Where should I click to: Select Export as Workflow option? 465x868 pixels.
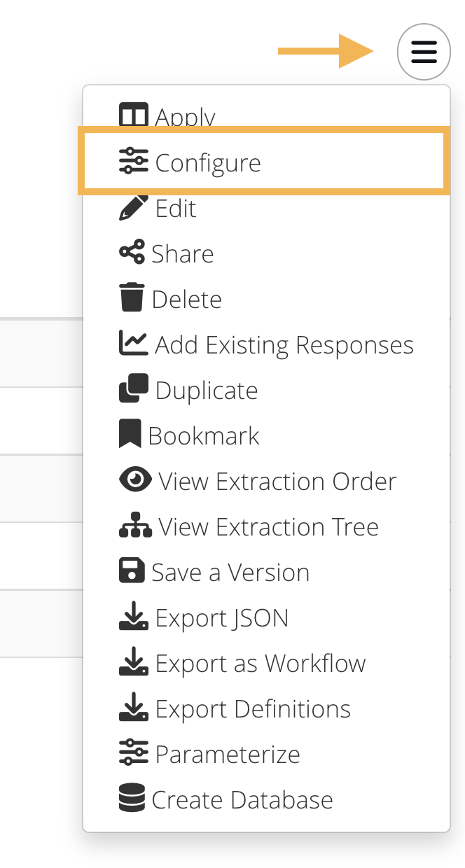tap(260, 664)
